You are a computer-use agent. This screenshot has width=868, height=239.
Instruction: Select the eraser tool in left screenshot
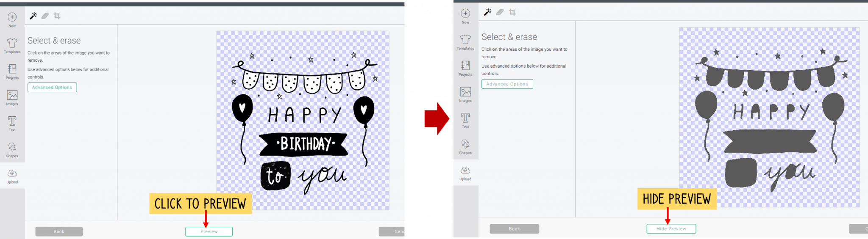[45, 16]
